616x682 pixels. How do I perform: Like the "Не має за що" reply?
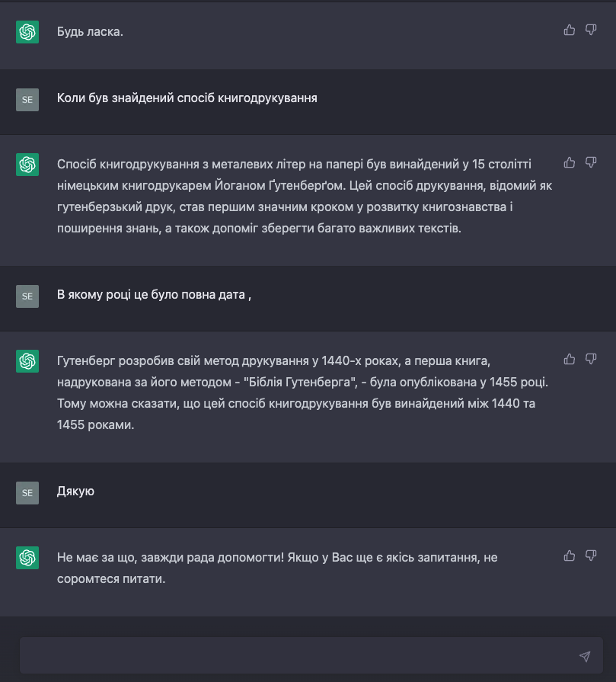click(x=569, y=556)
